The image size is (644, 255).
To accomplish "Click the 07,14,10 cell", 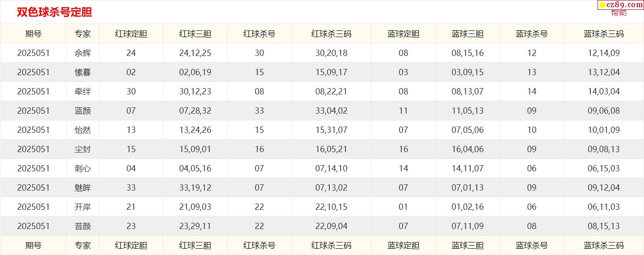I will (331, 169).
